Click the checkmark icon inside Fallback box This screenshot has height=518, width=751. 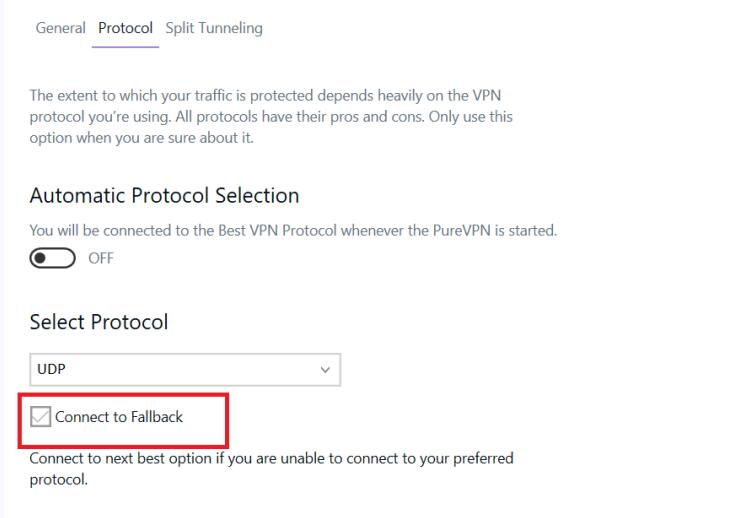[40, 417]
